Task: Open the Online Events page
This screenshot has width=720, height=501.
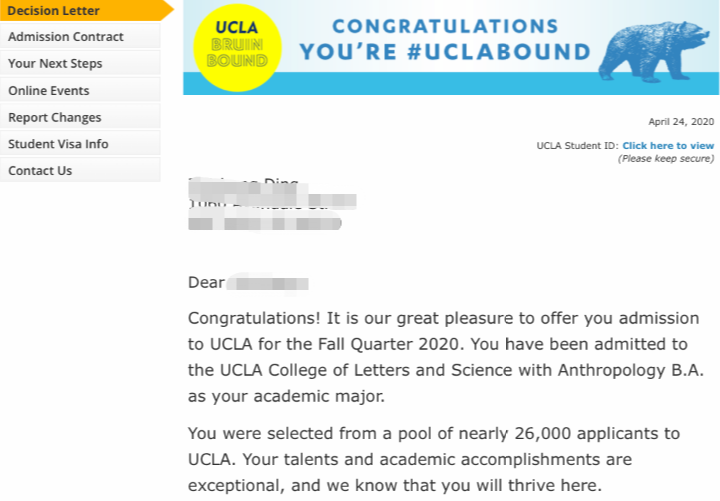Action: 80,90
